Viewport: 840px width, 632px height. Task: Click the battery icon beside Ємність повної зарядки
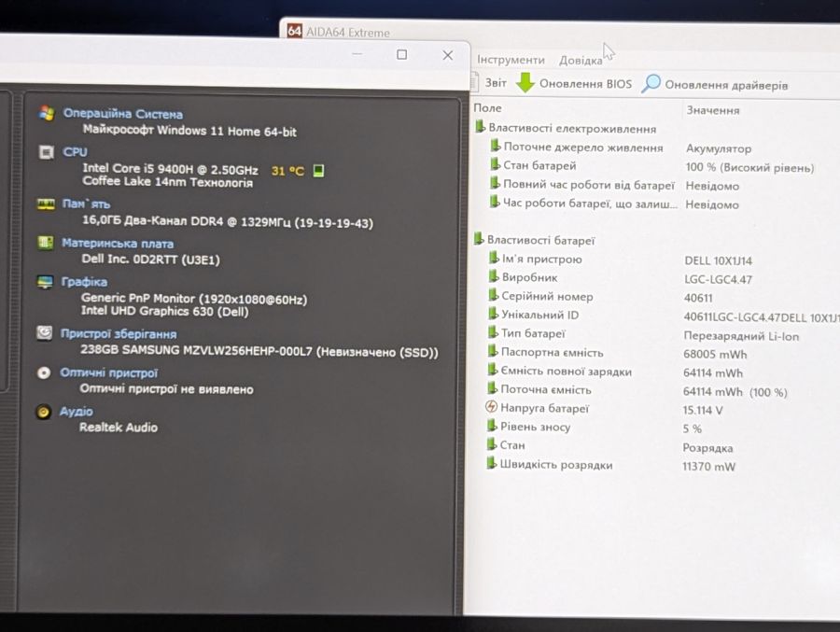(493, 370)
